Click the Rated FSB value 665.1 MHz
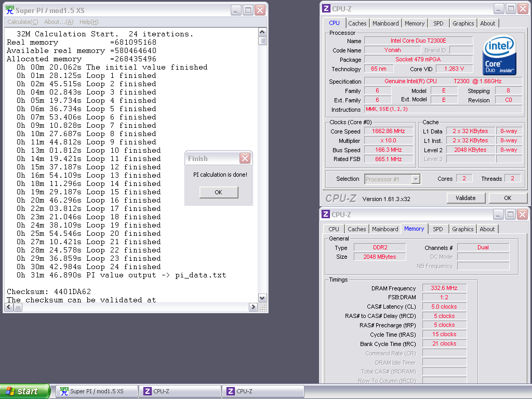This screenshot has width=532, height=399. coord(389,159)
